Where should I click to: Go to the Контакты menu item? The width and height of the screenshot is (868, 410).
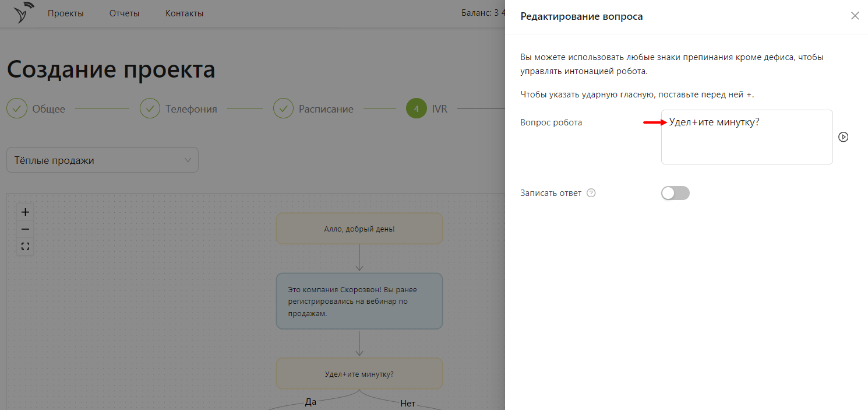184,13
